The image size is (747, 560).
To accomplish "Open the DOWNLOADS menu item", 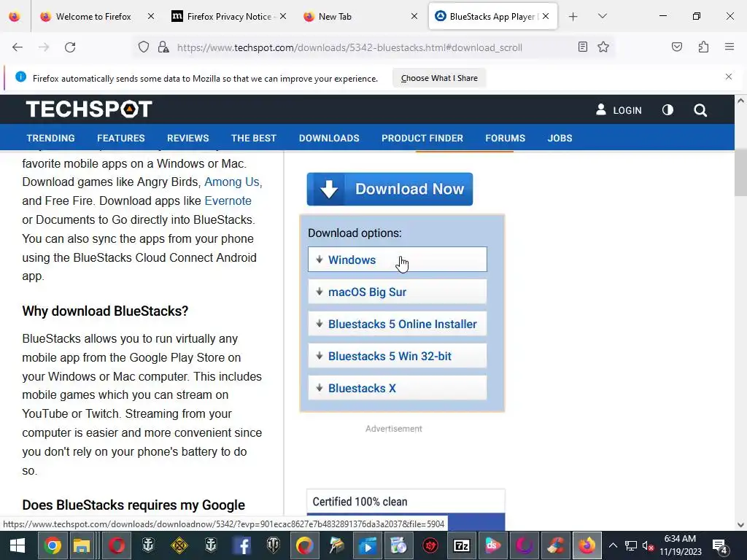I will (x=329, y=138).
